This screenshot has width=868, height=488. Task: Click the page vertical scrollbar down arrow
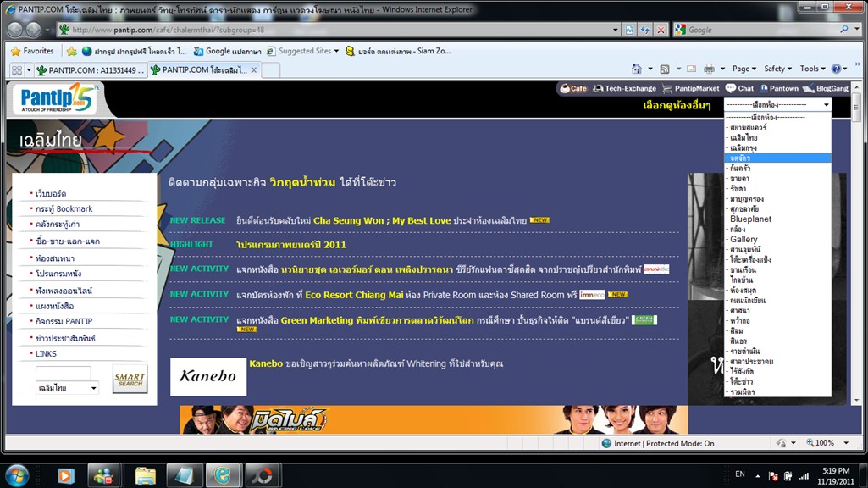[x=857, y=400]
